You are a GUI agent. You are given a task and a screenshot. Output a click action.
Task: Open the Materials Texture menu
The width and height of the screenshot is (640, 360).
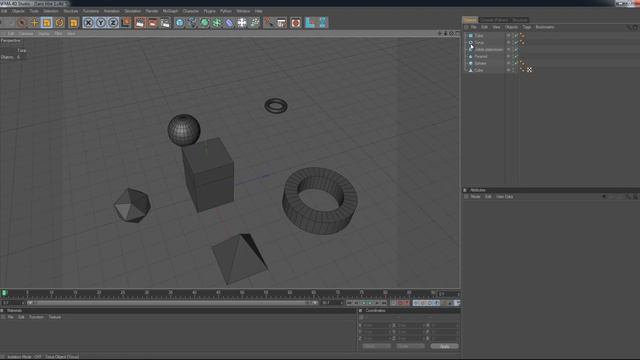55,317
